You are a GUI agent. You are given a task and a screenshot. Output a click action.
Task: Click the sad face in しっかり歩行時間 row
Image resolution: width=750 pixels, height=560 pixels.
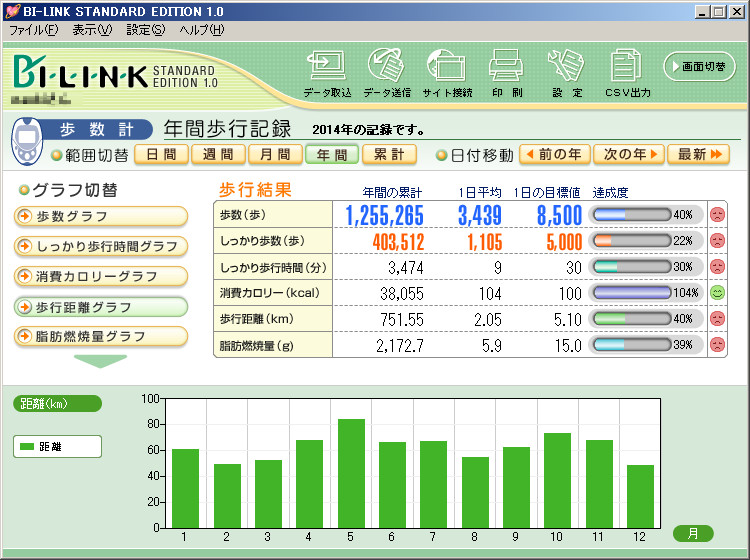click(717, 266)
